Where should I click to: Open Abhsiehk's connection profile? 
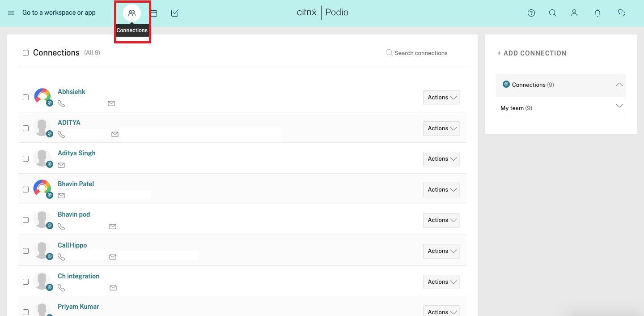(x=72, y=92)
